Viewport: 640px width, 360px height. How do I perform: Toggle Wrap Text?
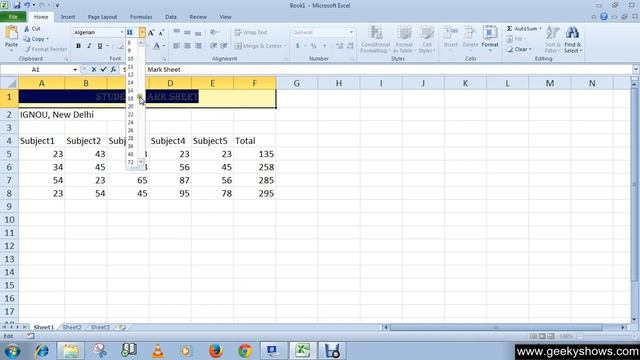pyautogui.click(x=251, y=32)
